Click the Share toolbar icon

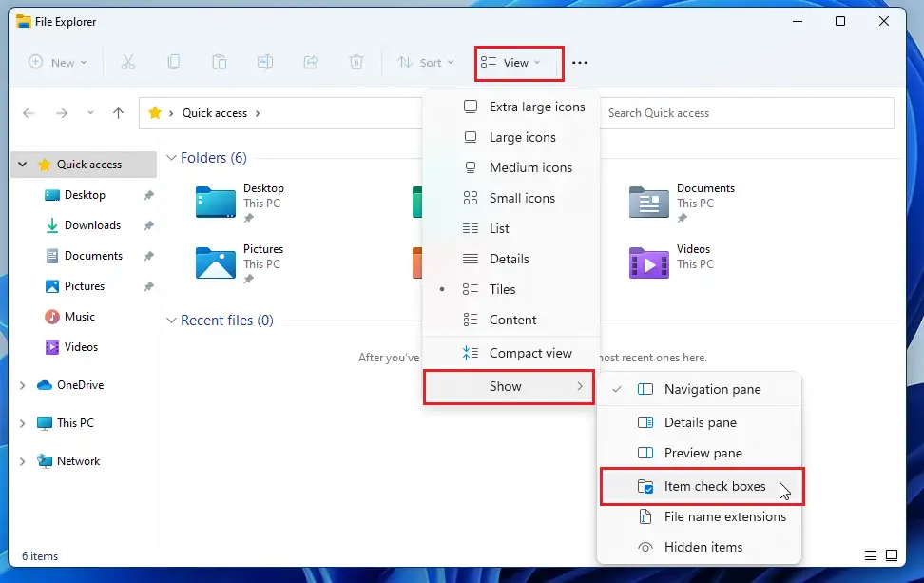click(x=311, y=62)
